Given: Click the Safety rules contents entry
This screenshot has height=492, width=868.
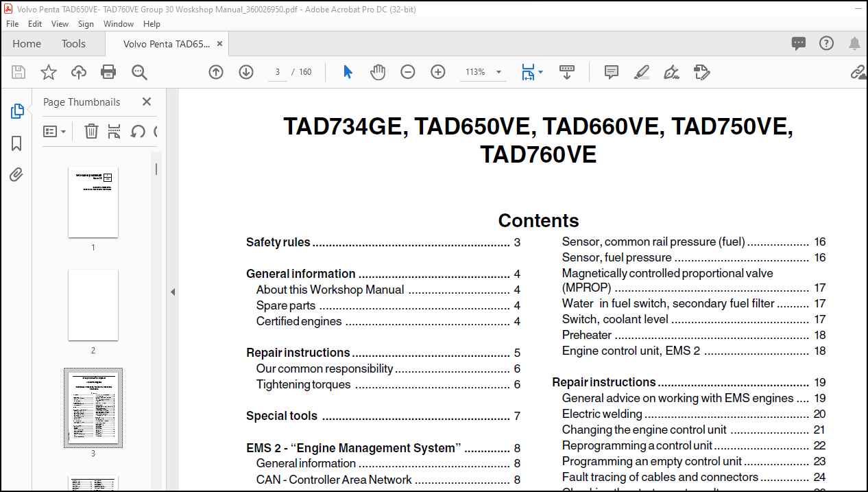Looking at the screenshot, I should click(383, 242).
